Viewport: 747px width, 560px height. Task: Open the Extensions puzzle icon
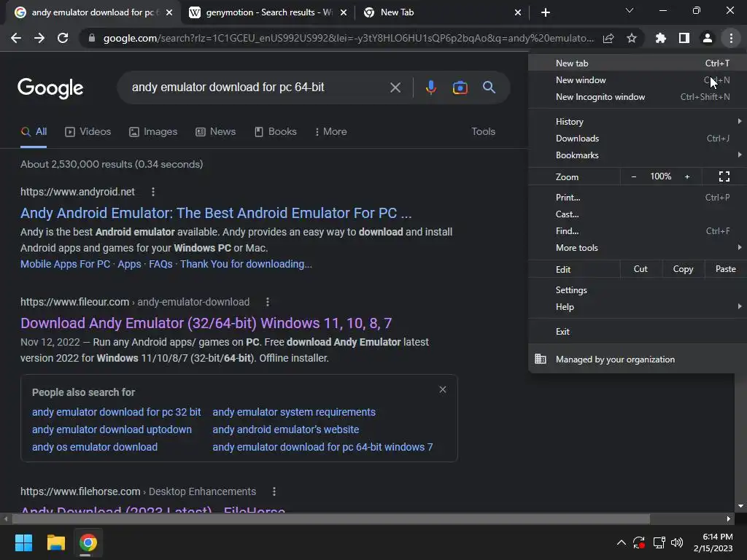661,38
